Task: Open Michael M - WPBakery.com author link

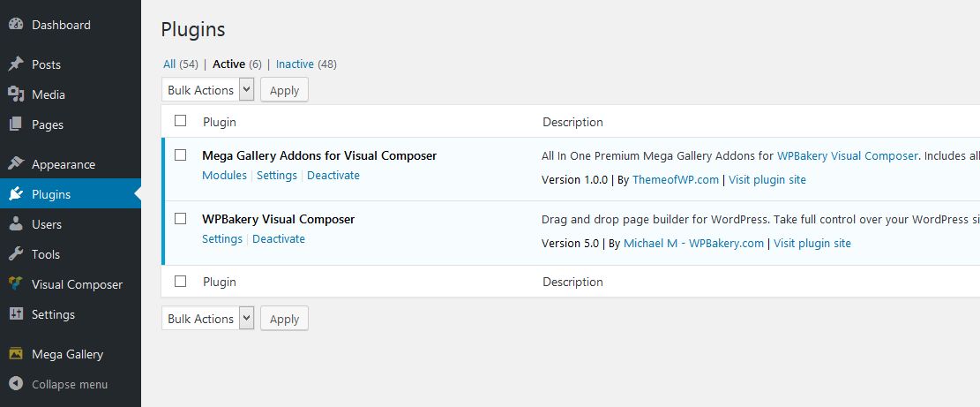Action: [693, 243]
